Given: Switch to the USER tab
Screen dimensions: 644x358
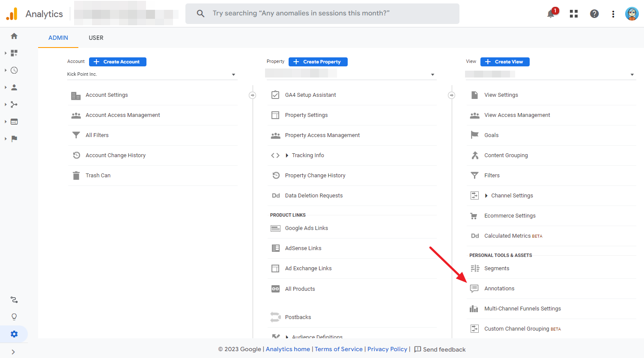Looking at the screenshot, I should coord(96,38).
